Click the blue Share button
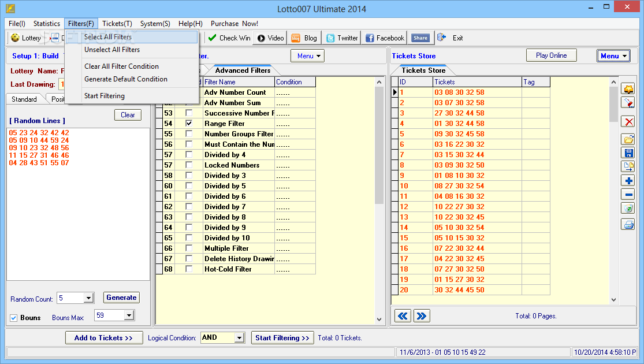Screen dimensions: 644x364 coord(420,38)
